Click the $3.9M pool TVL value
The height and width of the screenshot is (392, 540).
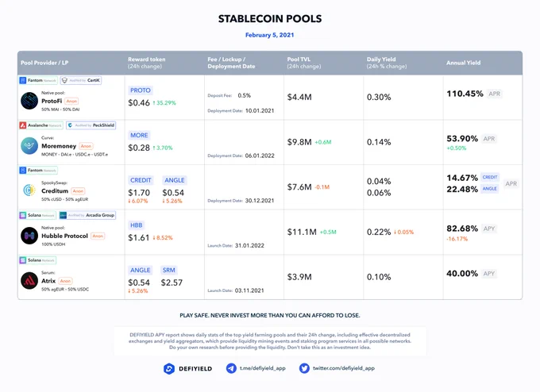pos(299,277)
